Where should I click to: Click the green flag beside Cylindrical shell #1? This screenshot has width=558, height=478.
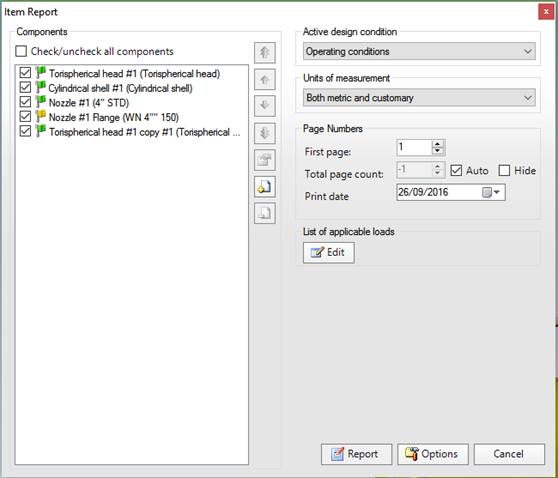click(x=41, y=87)
